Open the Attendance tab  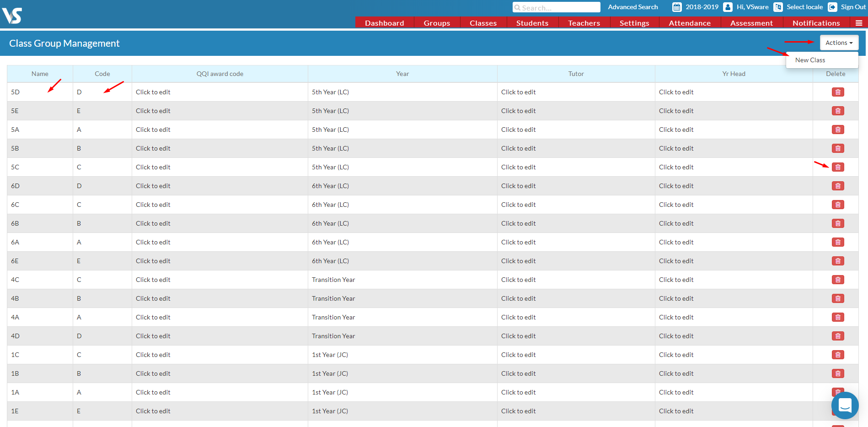[x=690, y=23]
